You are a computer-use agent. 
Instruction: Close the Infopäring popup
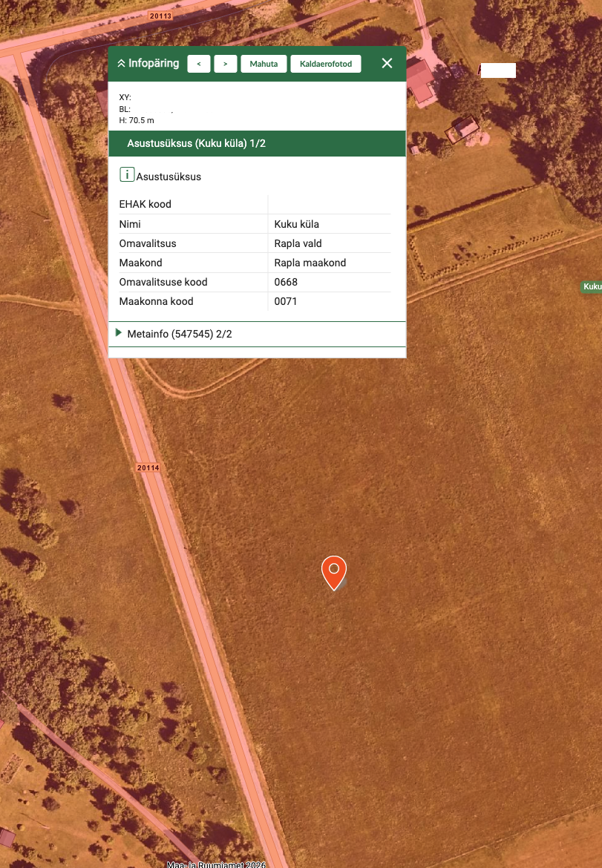click(387, 64)
